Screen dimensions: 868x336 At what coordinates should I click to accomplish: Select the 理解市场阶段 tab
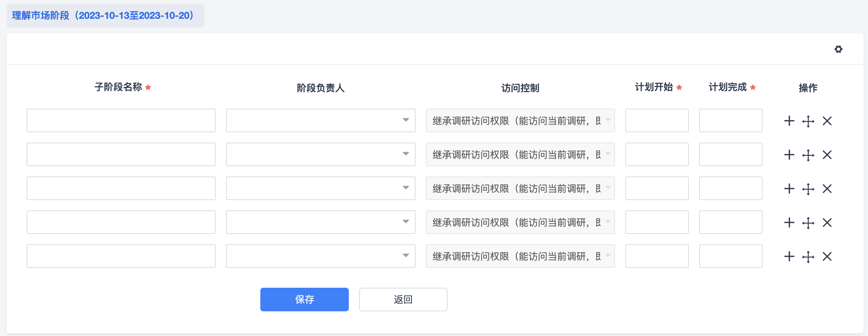pos(105,15)
